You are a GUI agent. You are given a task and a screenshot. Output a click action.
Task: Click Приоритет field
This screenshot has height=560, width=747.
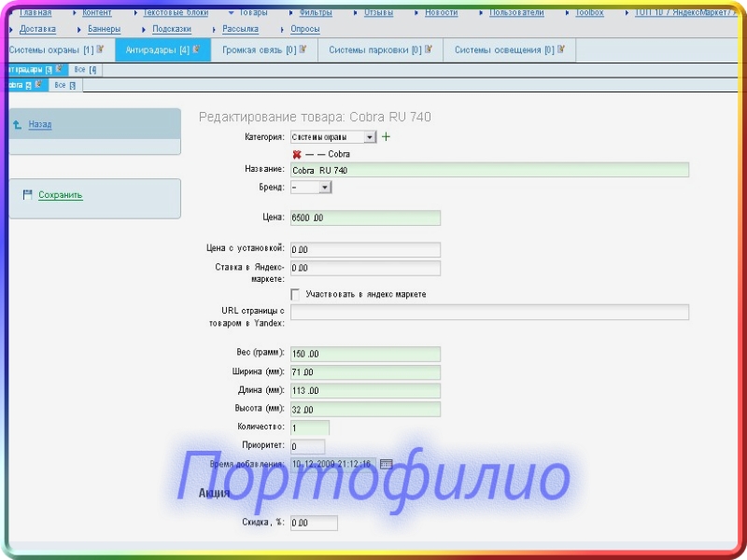[x=308, y=446]
